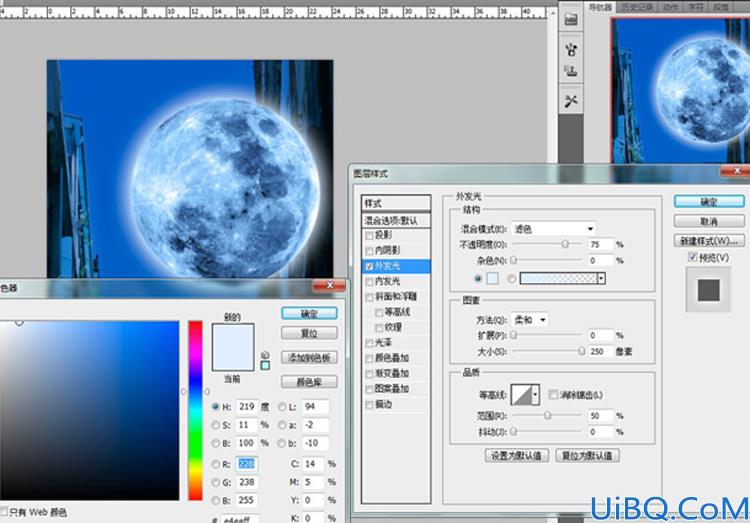
Task: Click 复位 in the color picker
Action: point(309,333)
